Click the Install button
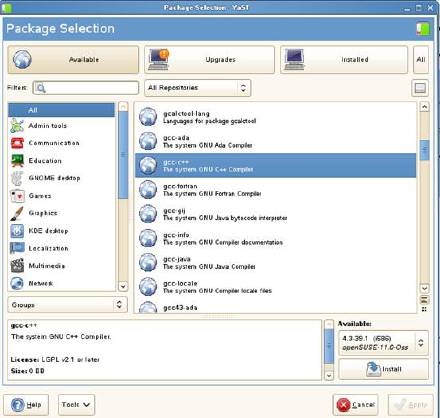The height and width of the screenshot is (418, 440). pos(383,369)
